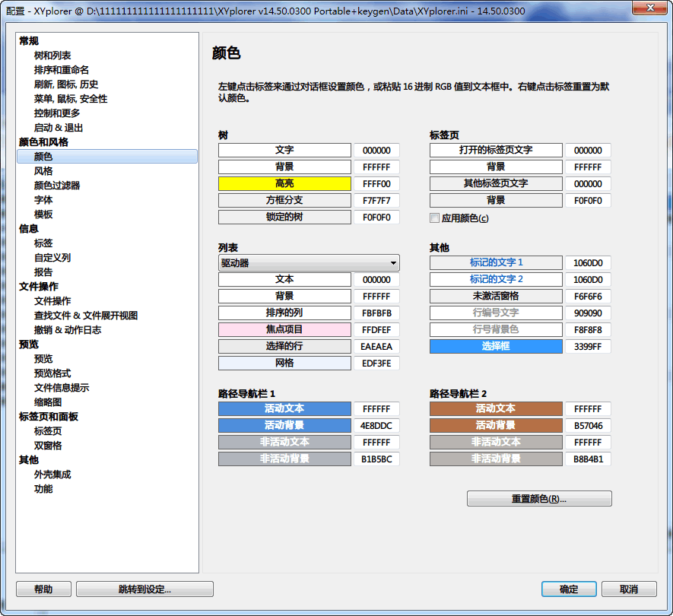Click the 其他标签页文字 color label
Screen dimensions: 673x616
pyautogui.click(x=496, y=183)
